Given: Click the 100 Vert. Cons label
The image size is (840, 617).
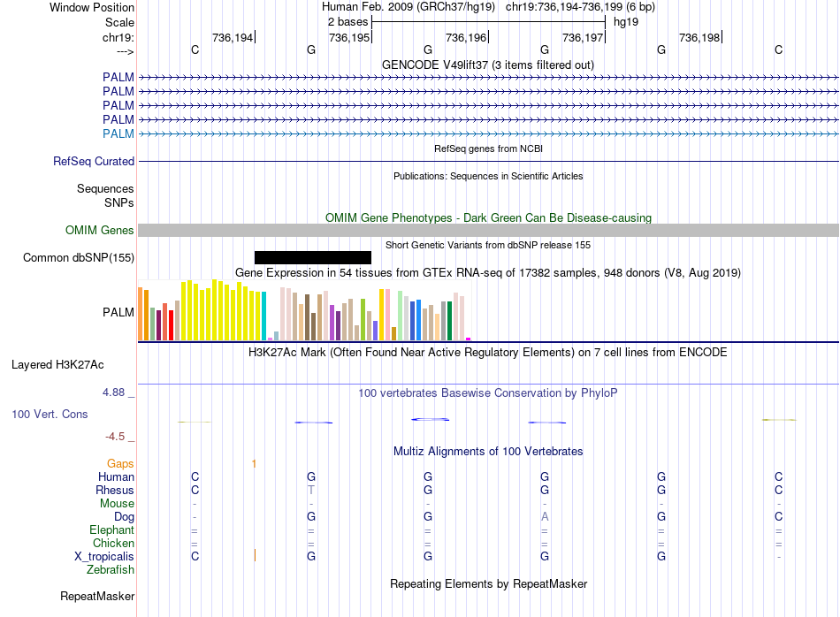Looking at the screenshot, I should [x=50, y=414].
